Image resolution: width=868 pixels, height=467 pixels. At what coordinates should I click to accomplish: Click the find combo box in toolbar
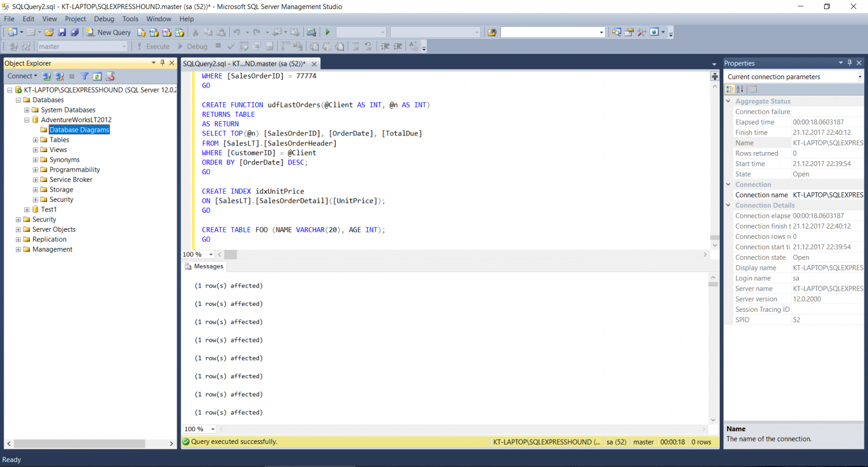(553, 32)
